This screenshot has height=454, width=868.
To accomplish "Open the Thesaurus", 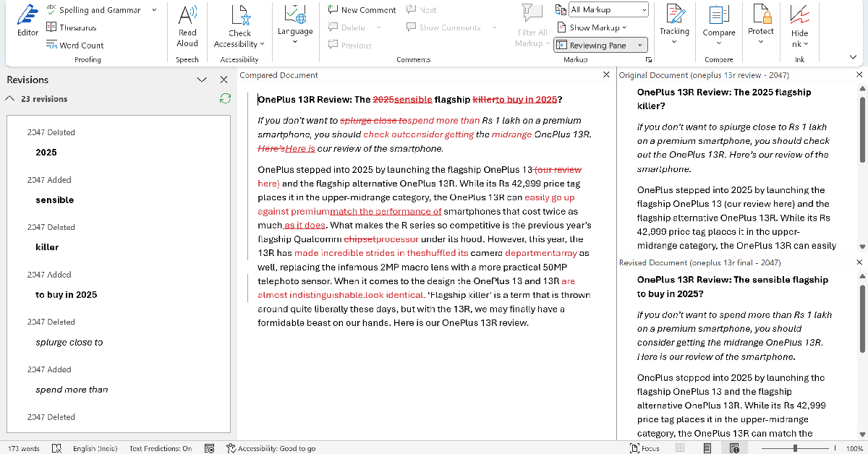I will pyautogui.click(x=72, y=27).
